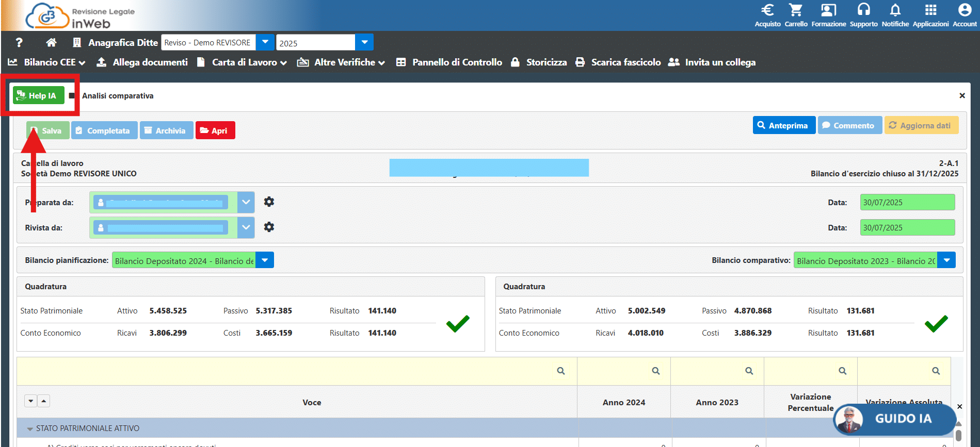Collapse the STATO PATRIMONIALE ATTIVO row
The image size is (980, 447).
30,428
